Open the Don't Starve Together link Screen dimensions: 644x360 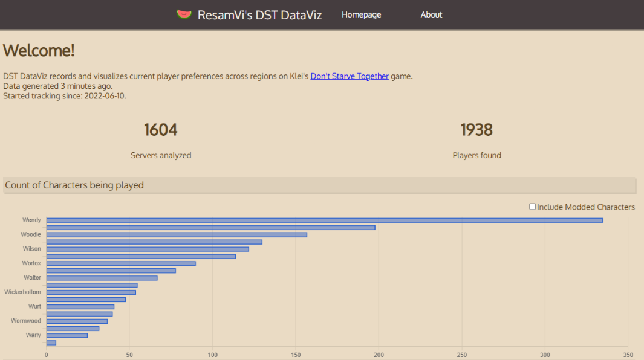[x=350, y=76]
